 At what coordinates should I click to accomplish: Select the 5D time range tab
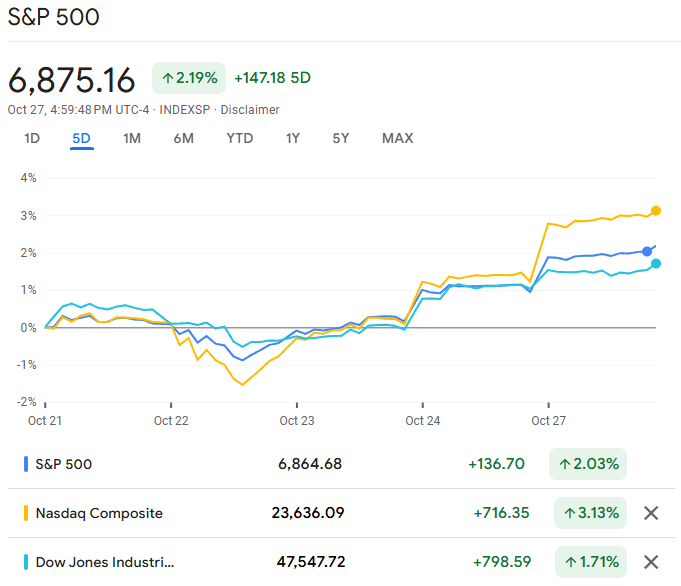pos(82,138)
